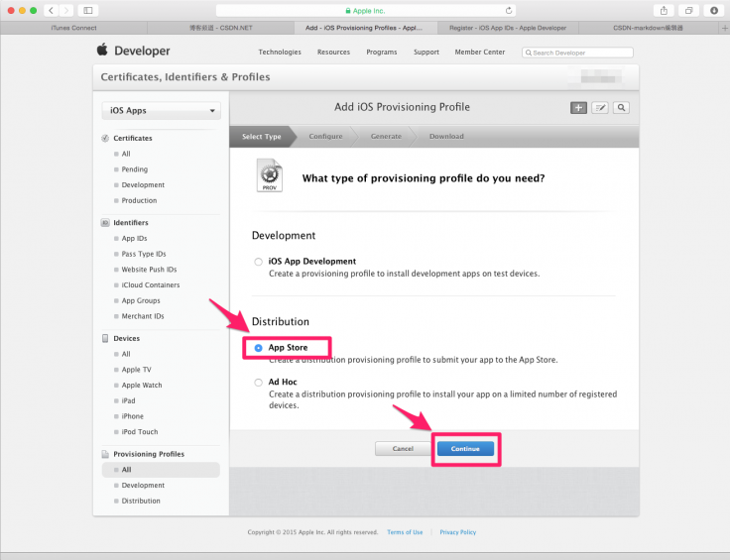The width and height of the screenshot is (730, 560).
Task: Click the Safari address bar
Action: (x=366, y=10)
